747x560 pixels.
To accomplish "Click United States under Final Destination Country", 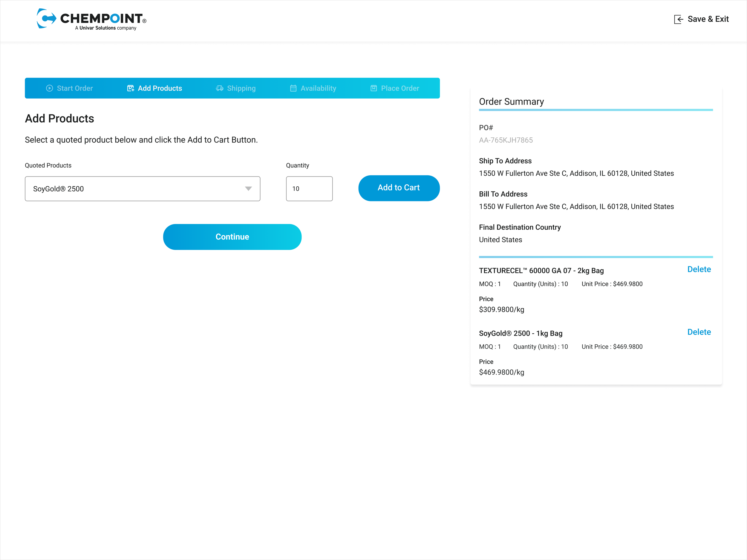I will tap(500, 240).
